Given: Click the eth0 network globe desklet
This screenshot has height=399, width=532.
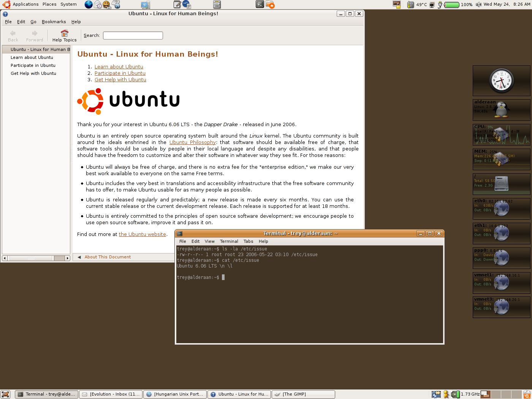Looking at the screenshot, I should (x=502, y=208).
